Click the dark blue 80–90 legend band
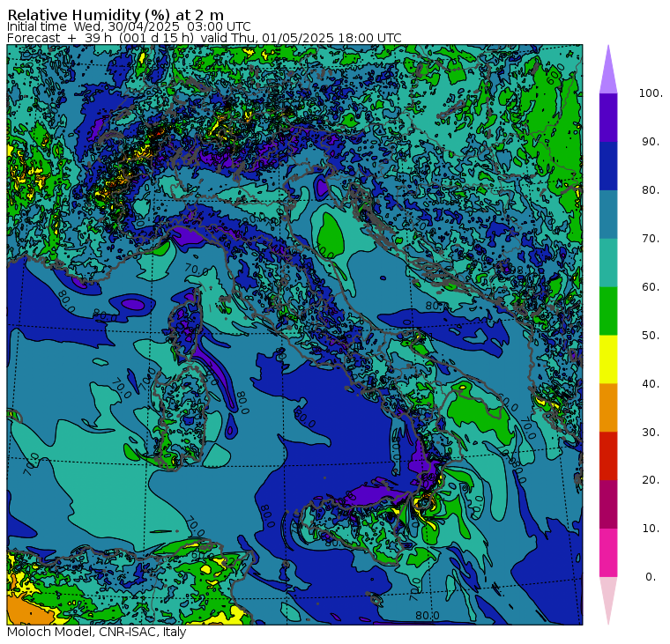 tap(608, 166)
